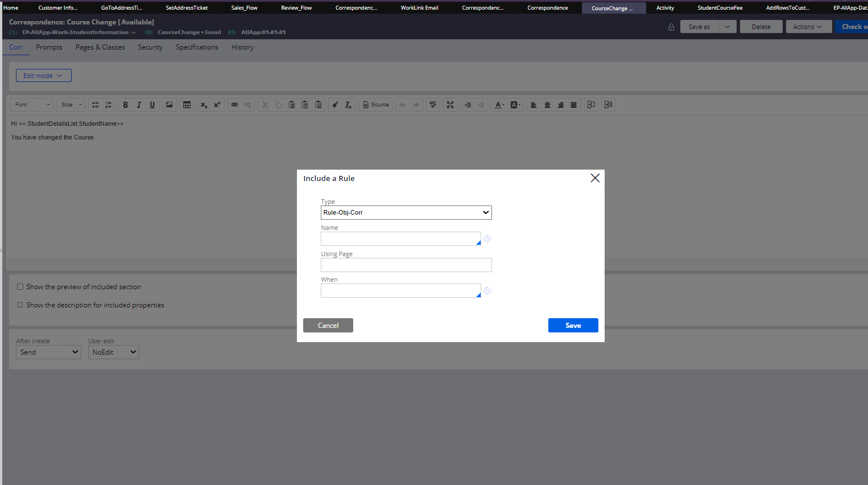
Task: Center align the text
Action: [x=547, y=105]
